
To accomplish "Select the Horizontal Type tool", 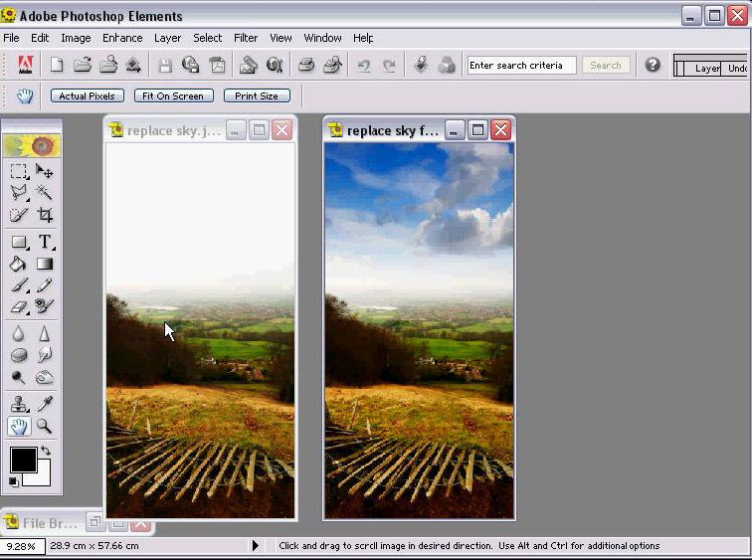I will point(45,242).
